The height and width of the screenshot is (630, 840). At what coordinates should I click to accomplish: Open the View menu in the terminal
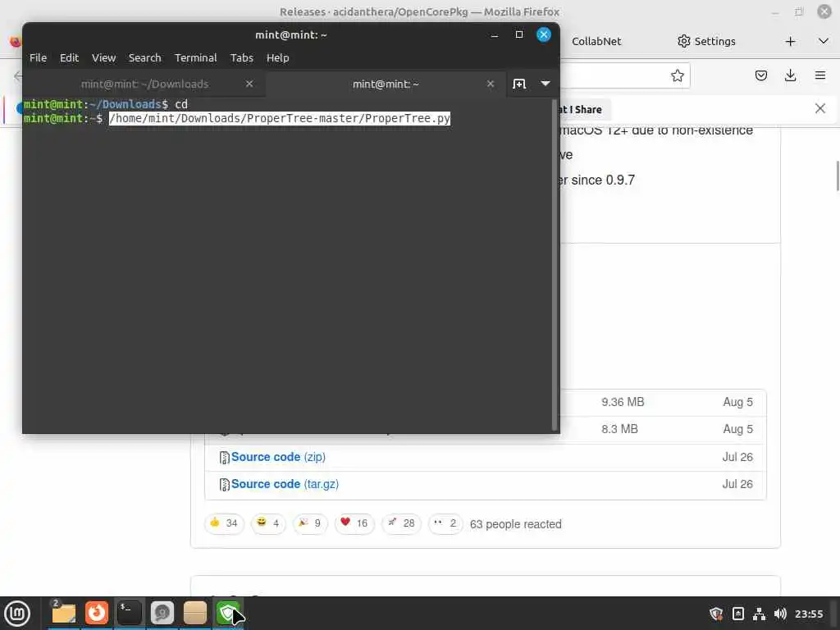coord(103,58)
